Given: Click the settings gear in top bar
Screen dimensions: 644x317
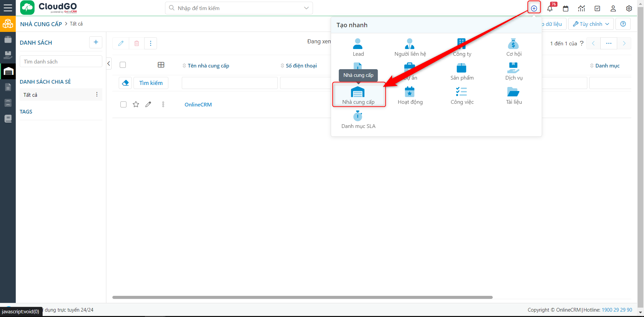Looking at the screenshot, I should tap(629, 8).
